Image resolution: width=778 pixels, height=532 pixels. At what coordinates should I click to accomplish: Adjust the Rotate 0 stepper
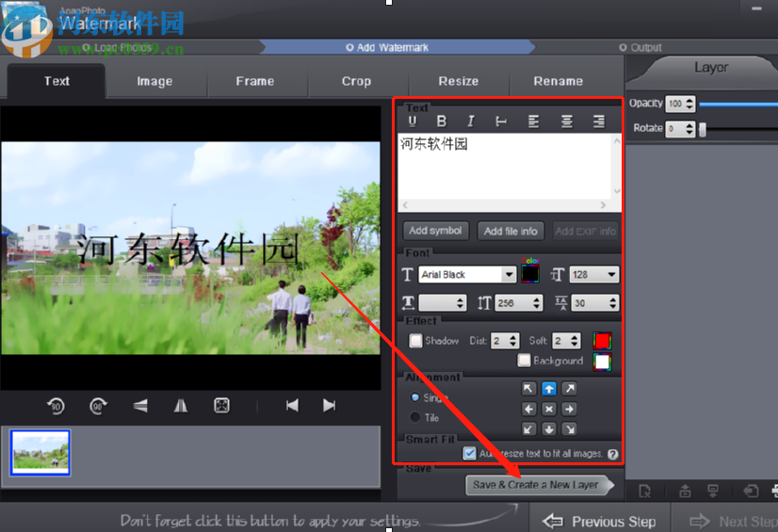pos(689,128)
